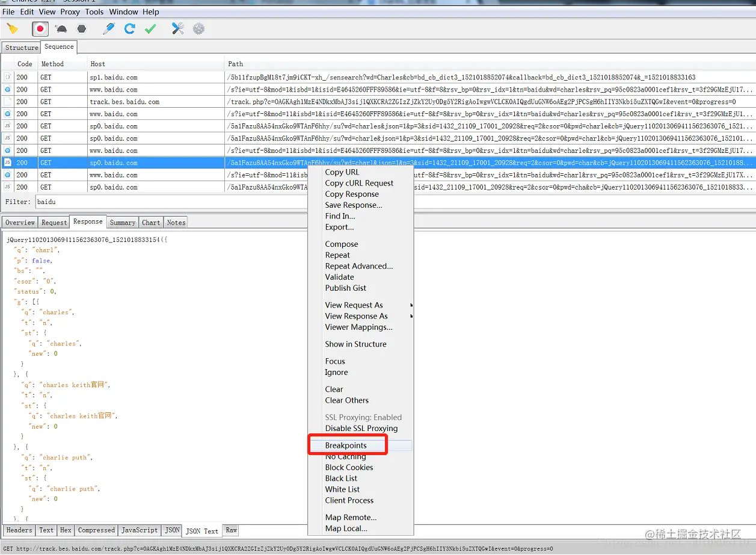Open the Window menu
Image resolution: width=756 pixels, height=555 pixels.
tap(124, 11)
